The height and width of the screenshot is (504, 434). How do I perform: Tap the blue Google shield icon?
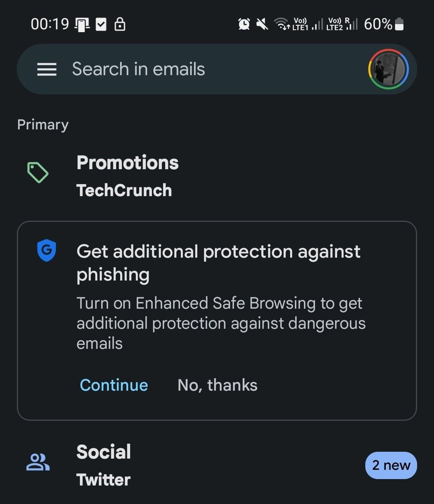[x=47, y=250]
